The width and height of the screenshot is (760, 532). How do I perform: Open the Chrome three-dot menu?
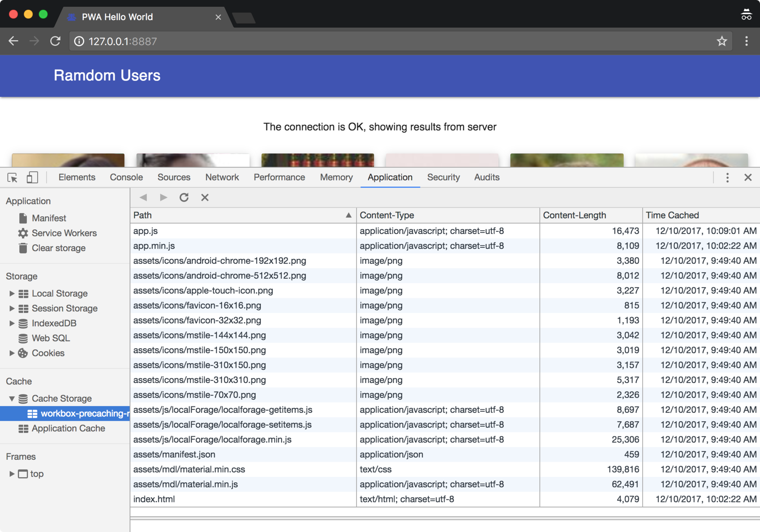click(746, 41)
